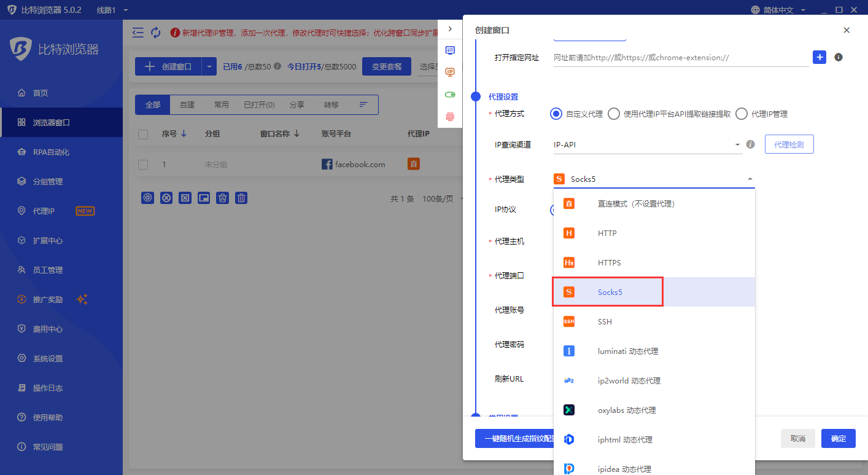868x475 pixels.
Task: Open the 分享 tab
Action: click(297, 104)
